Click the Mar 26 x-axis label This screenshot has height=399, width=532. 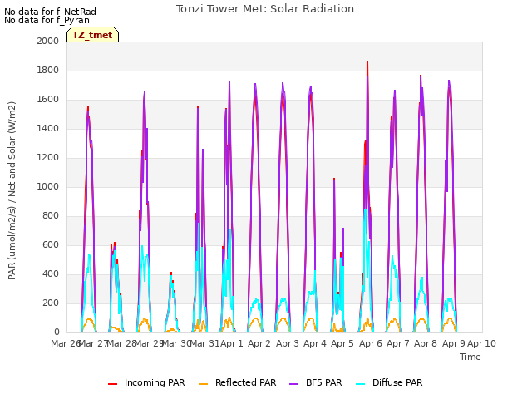click(66, 343)
